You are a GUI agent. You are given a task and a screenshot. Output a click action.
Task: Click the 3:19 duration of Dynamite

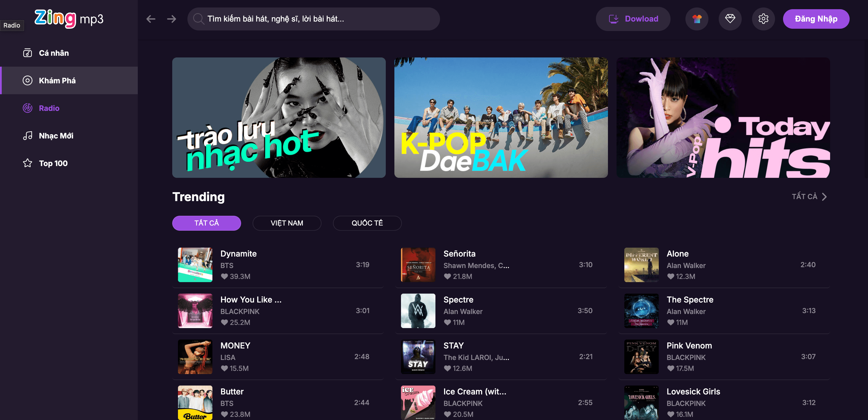point(363,265)
